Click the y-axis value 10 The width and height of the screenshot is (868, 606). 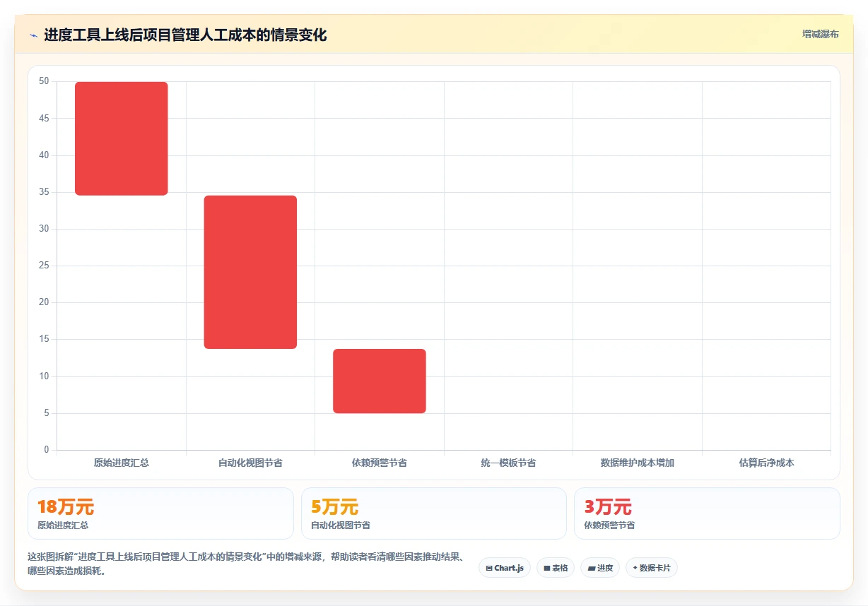tap(44, 376)
